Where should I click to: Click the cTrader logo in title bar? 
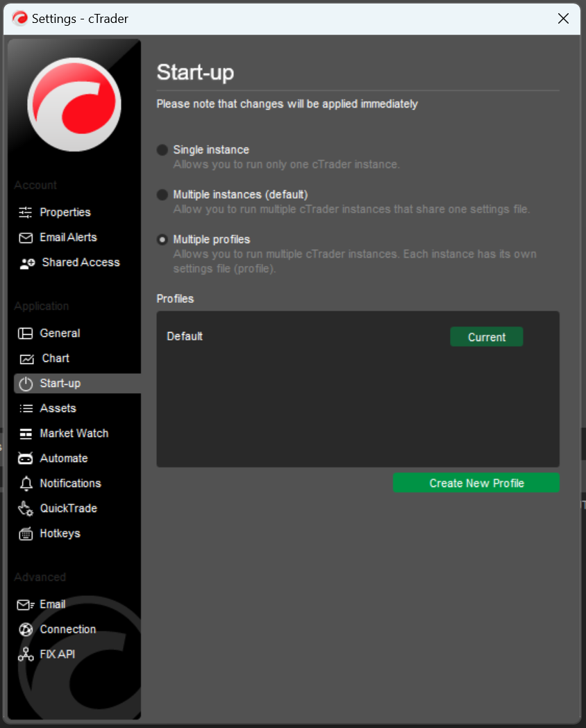tap(20, 19)
